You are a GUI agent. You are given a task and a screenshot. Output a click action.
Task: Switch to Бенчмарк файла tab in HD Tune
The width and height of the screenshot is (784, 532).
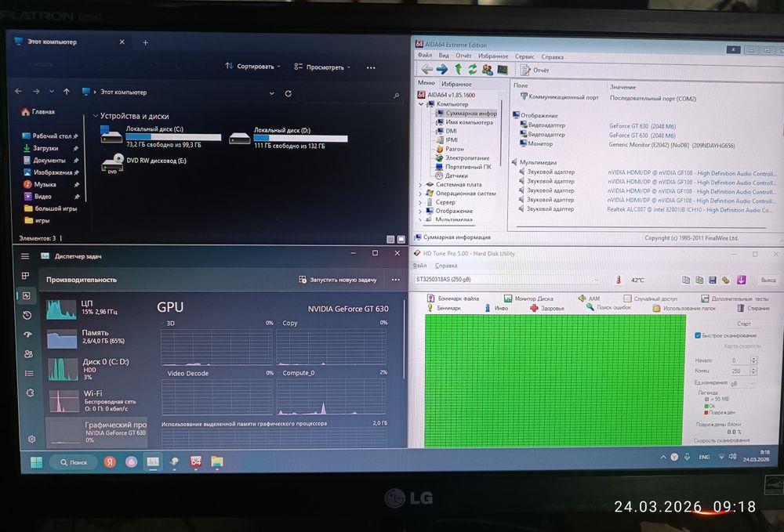pos(453,299)
